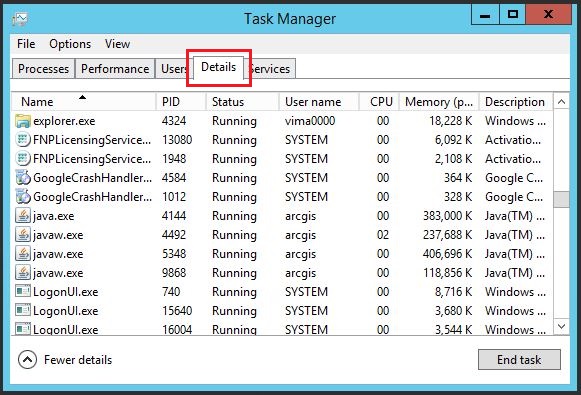Click CPU value 02 for javaw.exe
The width and height of the screenshot is (581, 395).
click(383, 235)
